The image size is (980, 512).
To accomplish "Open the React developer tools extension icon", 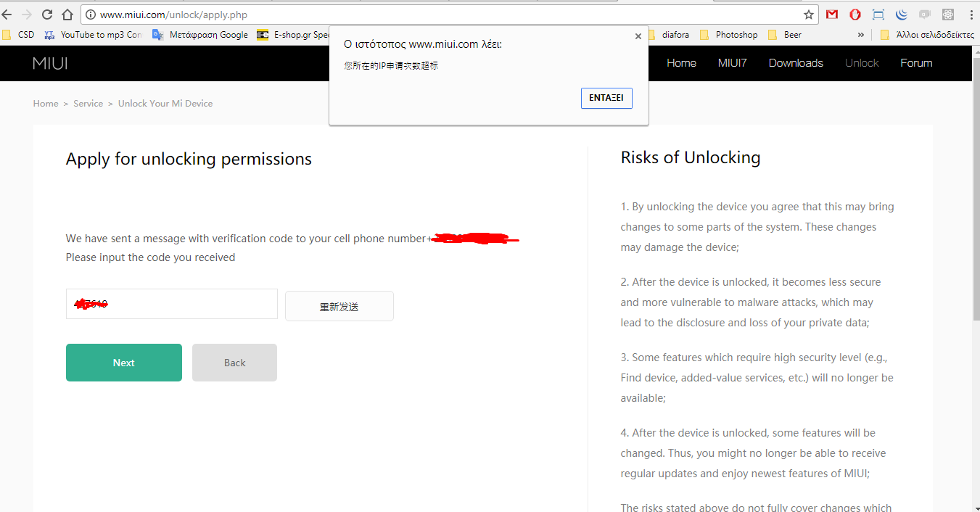I will point(947,15).
